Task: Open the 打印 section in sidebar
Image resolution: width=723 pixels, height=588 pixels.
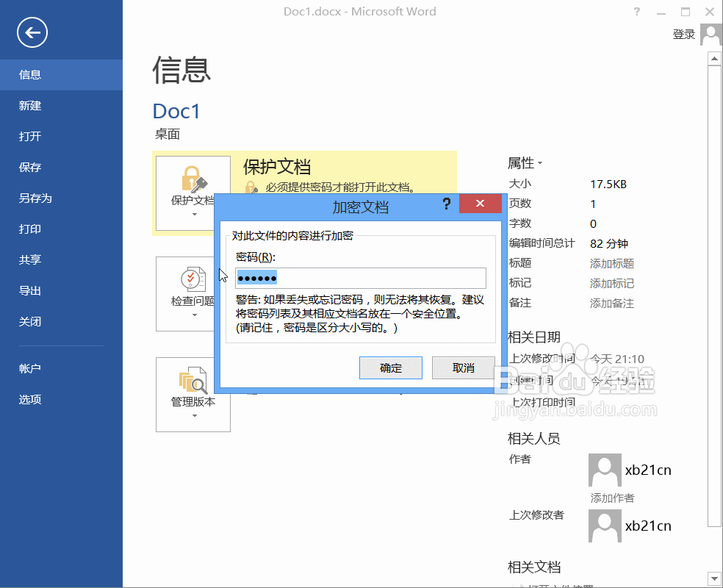Action: pyautogui.click(x=29, y=229)
